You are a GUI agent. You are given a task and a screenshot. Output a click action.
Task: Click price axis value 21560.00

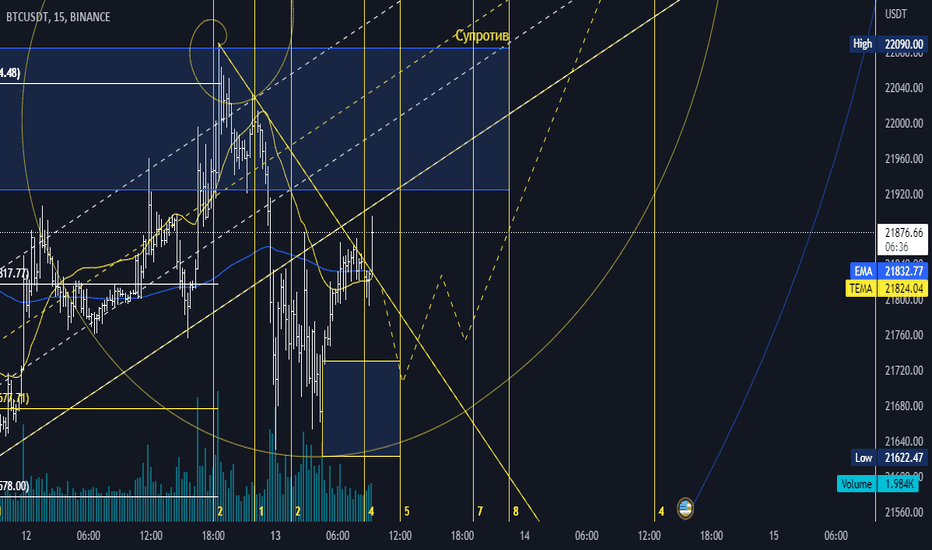904,512
